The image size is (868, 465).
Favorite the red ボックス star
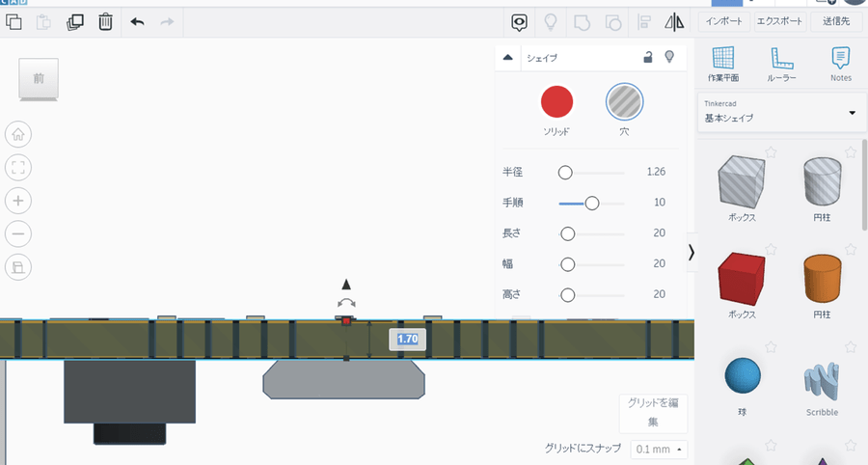pos(771,250)
